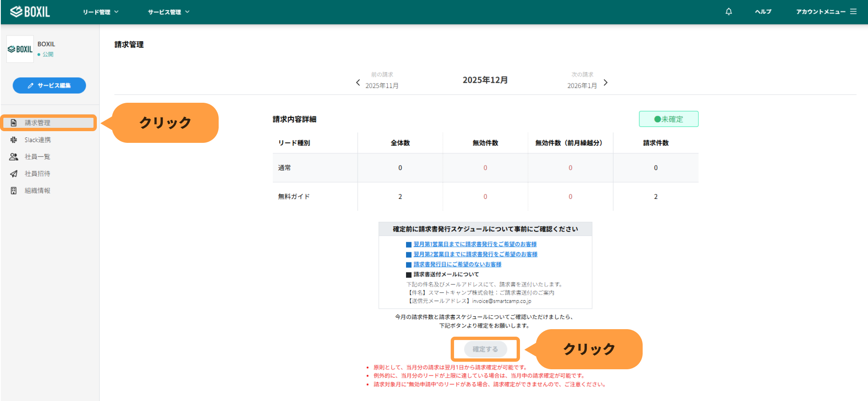Open the notification bell
Screen dimensions: 868x401
729,11
